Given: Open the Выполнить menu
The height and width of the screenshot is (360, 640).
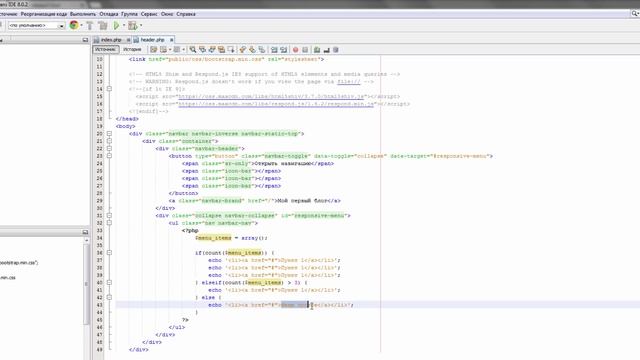Looking at the screenshot, I should point(83,14).
